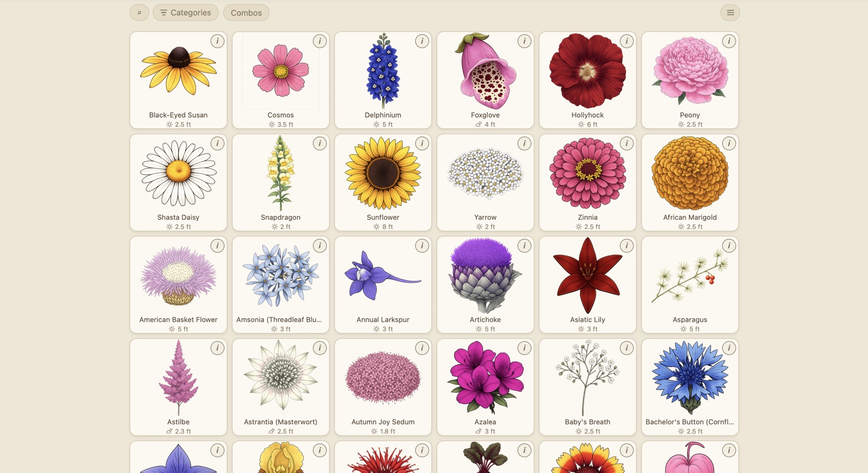868x473 pixels.
Task: Select the Cosmos flower image
Action: point(280,71)
